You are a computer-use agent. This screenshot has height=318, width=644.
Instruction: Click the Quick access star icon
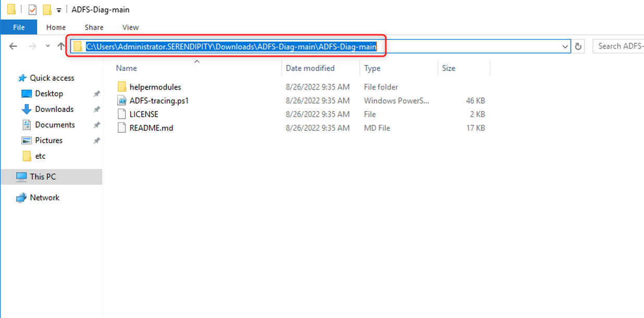pos(22,78)
